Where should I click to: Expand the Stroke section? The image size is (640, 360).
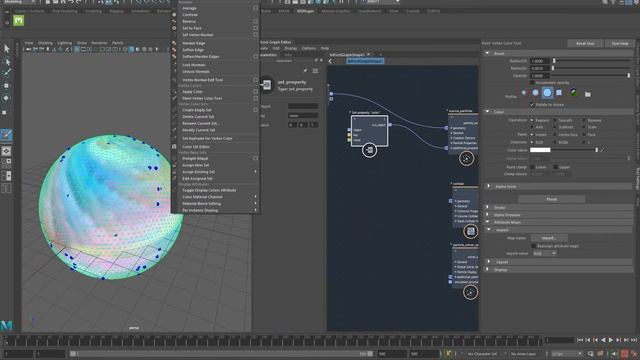click(487, 207)
